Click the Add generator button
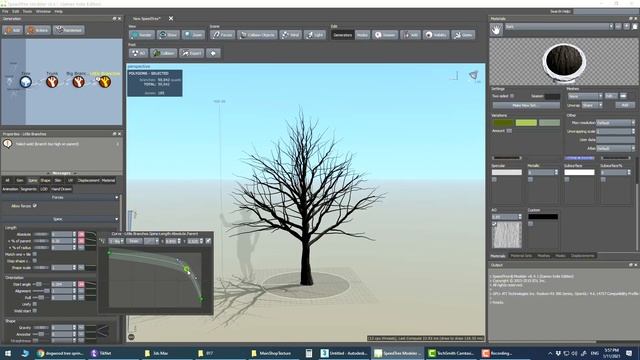Viewport: 640px width, 360px height. (x=13, y=30)
